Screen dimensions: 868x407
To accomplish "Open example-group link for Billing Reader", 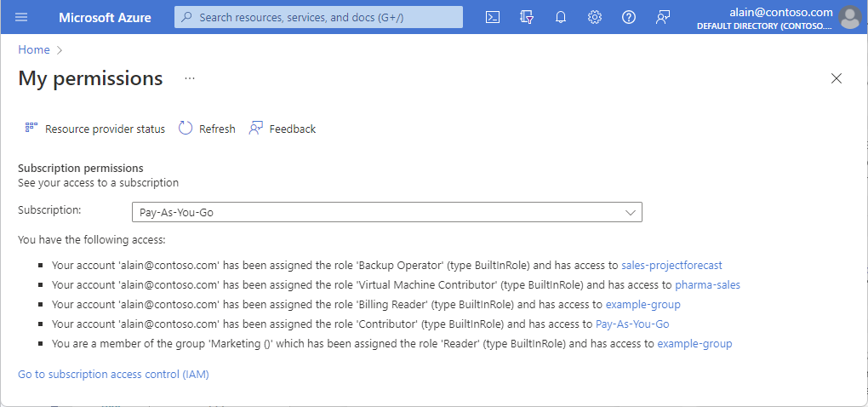I will tap(642, 305).
